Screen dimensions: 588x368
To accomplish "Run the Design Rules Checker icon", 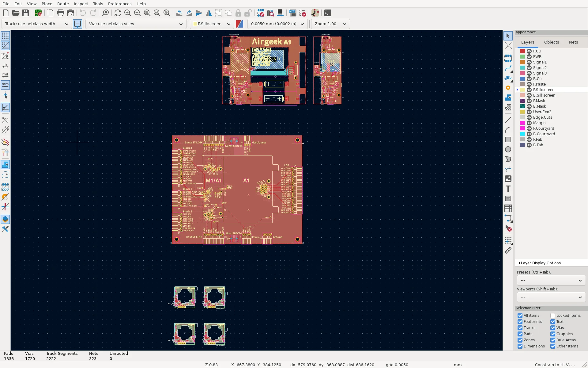I will pyautogui.click(x=303, y=13).
